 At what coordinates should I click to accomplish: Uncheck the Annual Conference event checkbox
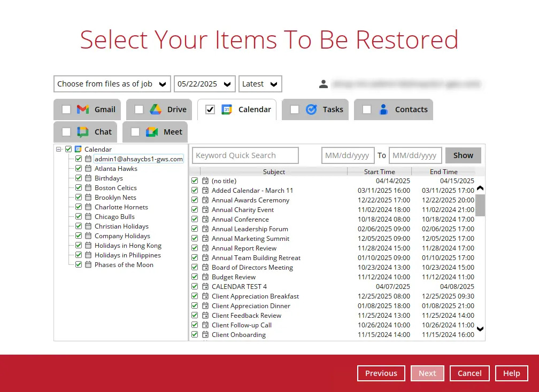click(195, 219)
